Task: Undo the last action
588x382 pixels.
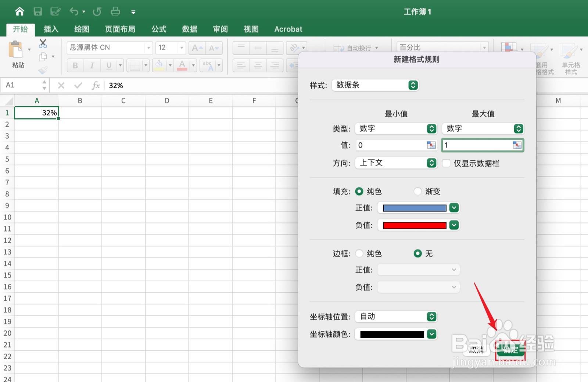Action: (x=73, y=11)
